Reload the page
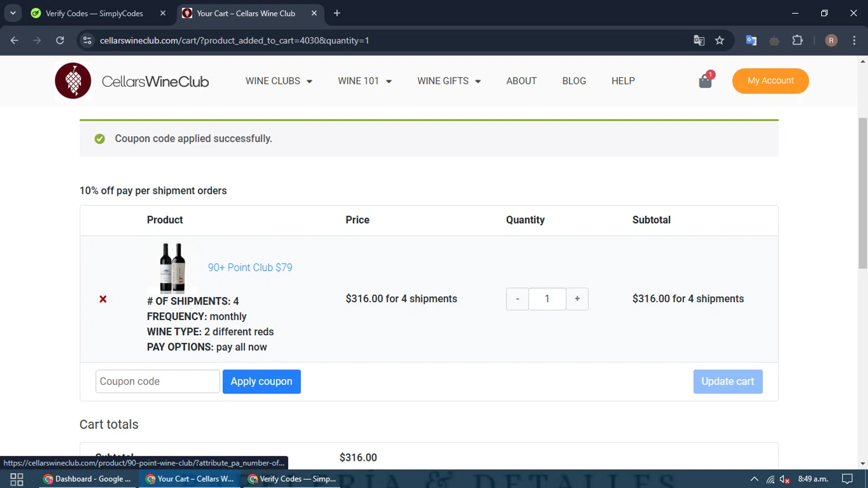 click(x=60, y=41)
